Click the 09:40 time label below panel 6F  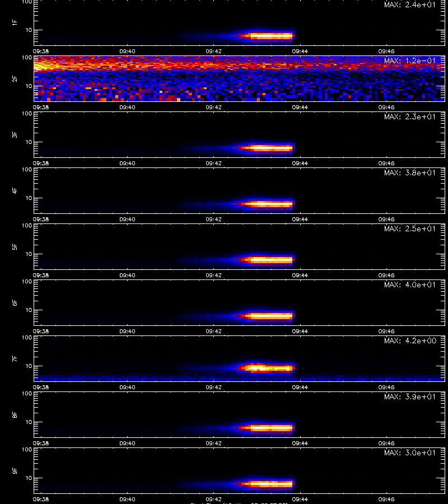127,331
